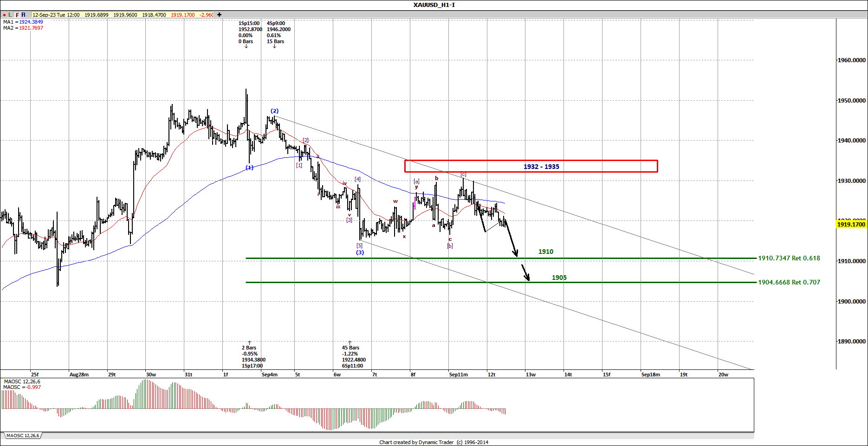The width and height of the screenshot is (868, 446).
Task: Expand the 1904.6668 Ret 0.707 level options
Action: [788, 282]
